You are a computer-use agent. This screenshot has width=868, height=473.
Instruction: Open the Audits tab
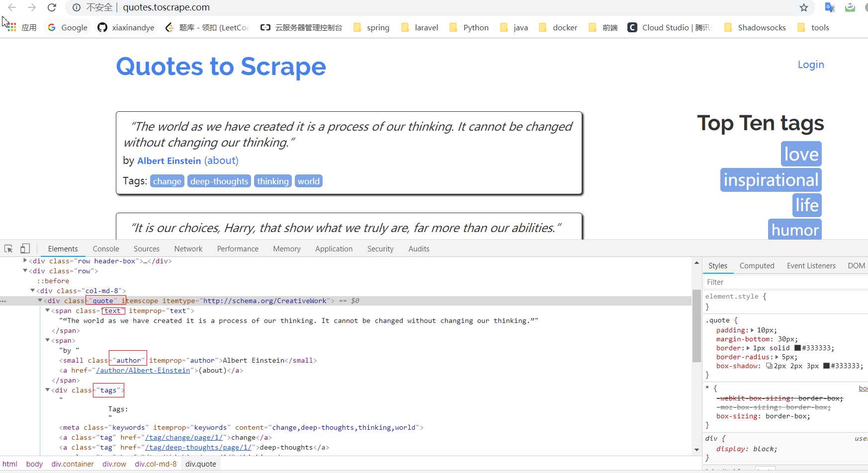419,249
